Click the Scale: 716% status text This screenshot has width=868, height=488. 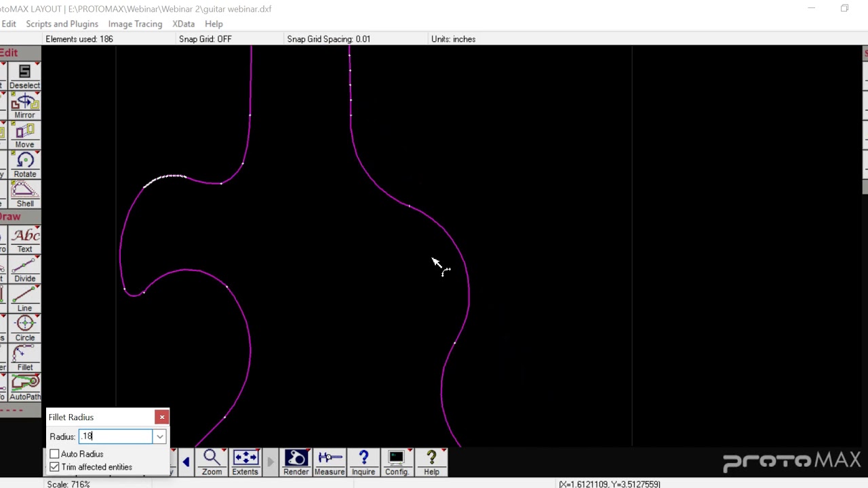point(68,484)
